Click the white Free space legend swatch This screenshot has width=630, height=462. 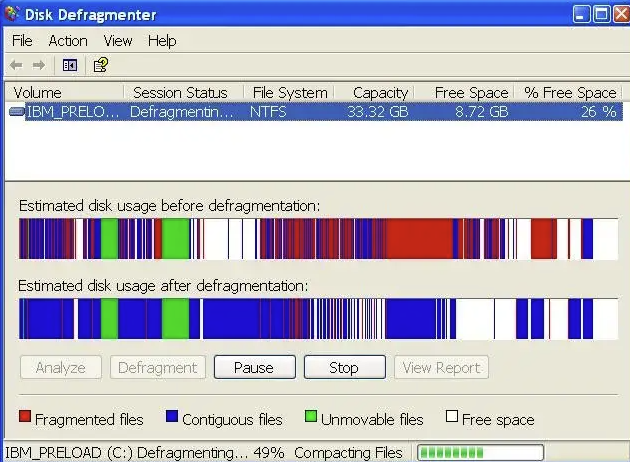point(452,416)
